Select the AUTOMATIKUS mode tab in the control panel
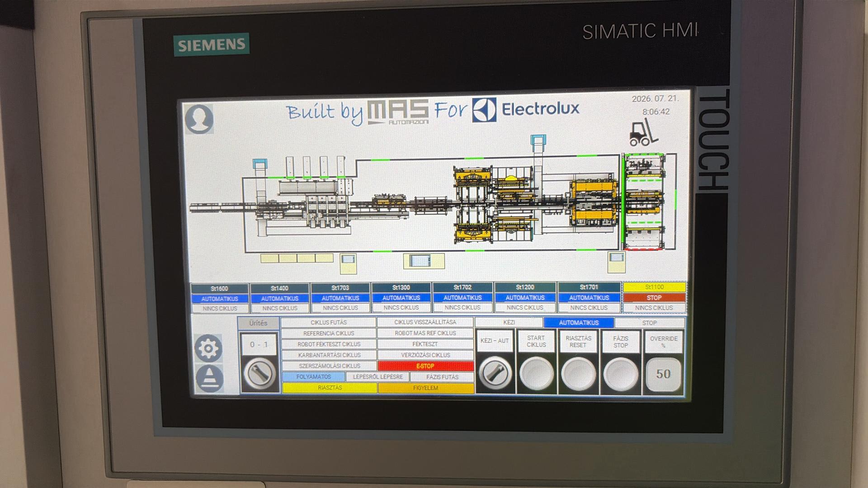Viewport: 868px width, 488px height. click(579, 323)
